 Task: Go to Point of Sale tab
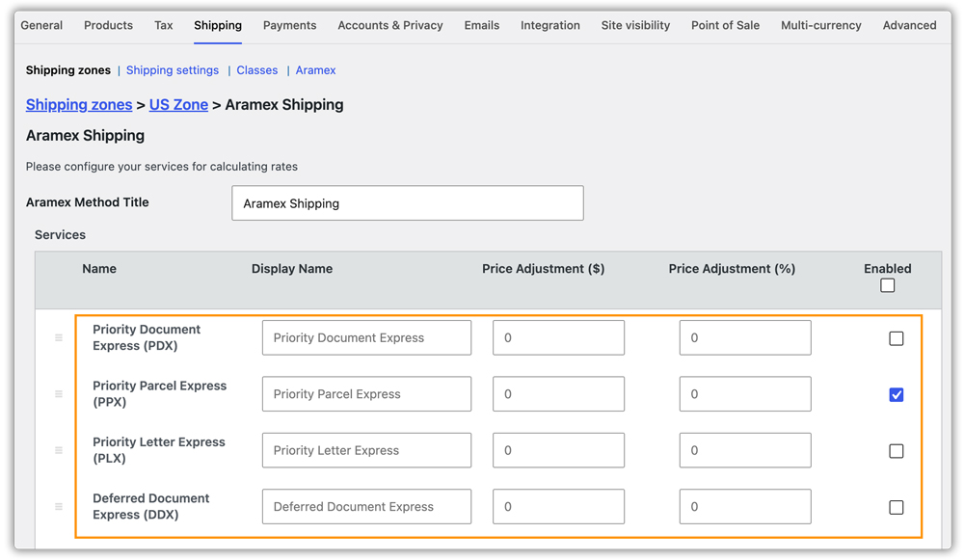coord(726,25)
